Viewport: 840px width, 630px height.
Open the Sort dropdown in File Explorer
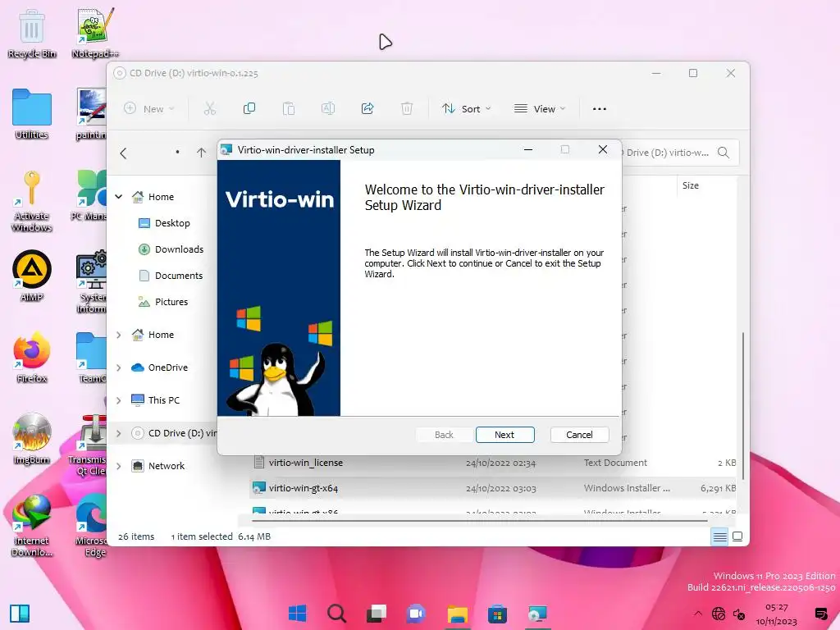(466, 109)
